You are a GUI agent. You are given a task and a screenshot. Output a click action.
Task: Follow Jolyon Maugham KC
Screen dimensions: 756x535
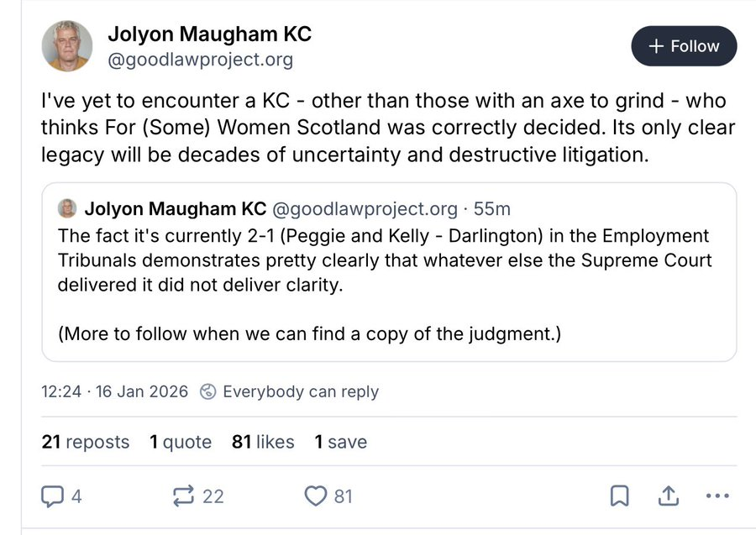pyautogui.click(x=684, y=46)
